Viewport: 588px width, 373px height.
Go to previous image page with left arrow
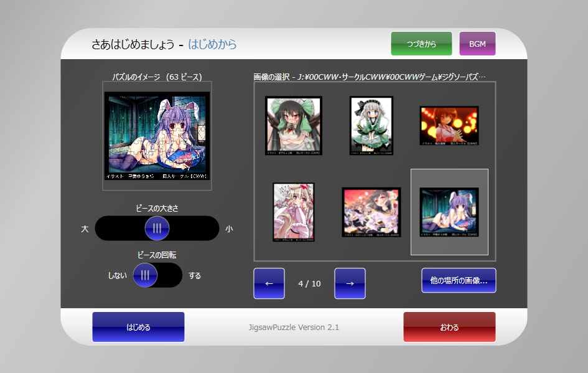coord(269,283)
